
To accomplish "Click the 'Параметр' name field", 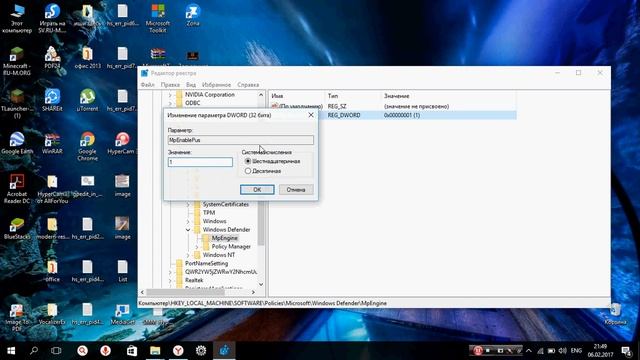I will (240, 140).
